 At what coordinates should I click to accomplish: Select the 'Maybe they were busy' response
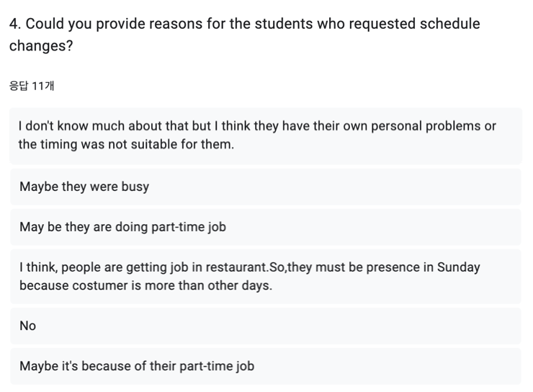(266, 187)
